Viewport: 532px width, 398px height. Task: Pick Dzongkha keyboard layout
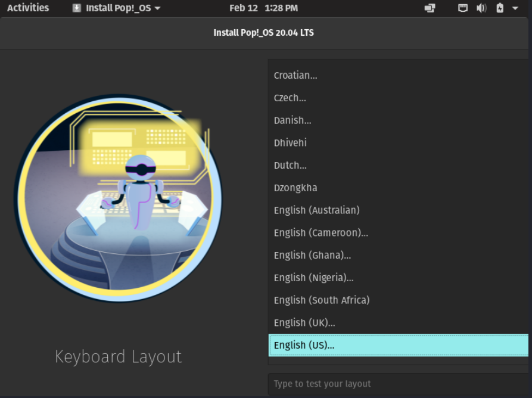[x=399, y=188]
